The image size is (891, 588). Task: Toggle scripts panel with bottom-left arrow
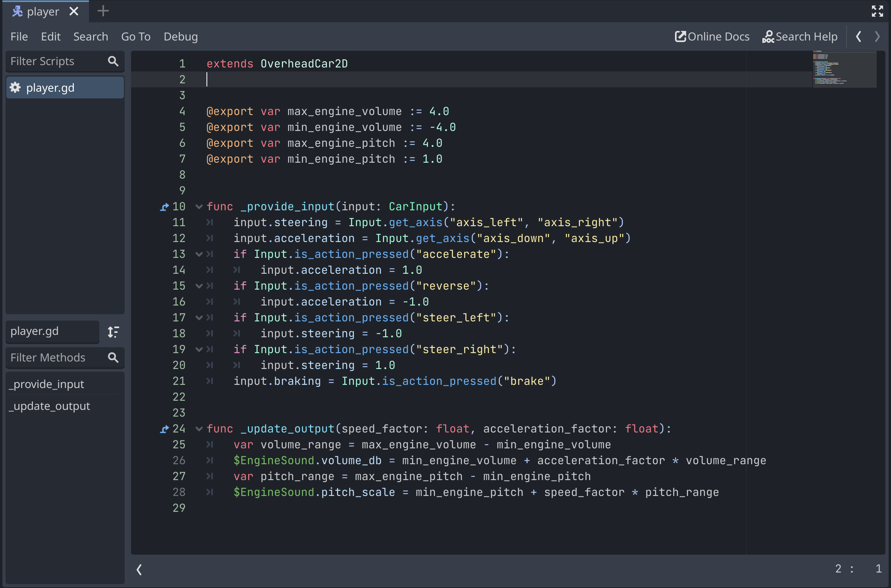pos(139,569)
